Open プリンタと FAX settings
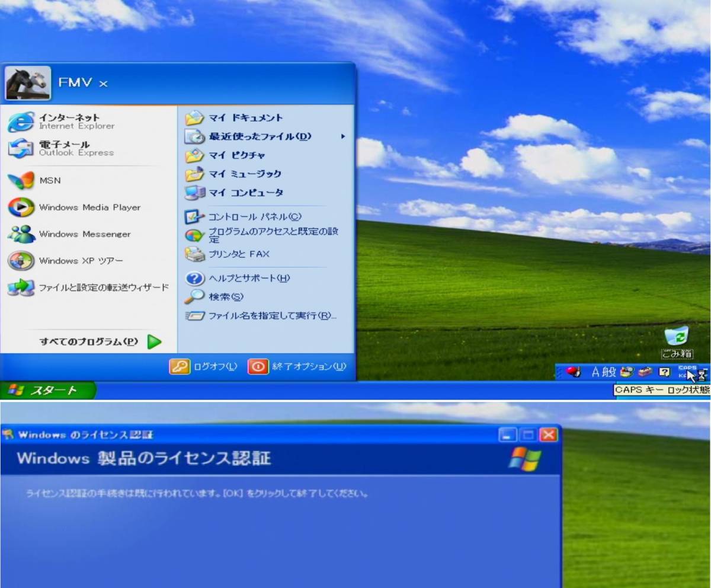Viewport: 711px width, 588px height. pyautogui.click(x=239, y=254)
